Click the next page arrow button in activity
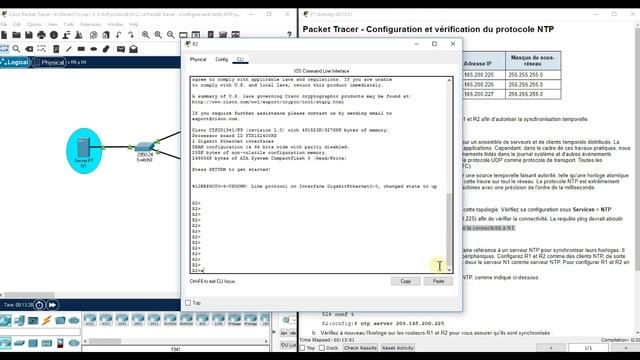 click(625, 348)
